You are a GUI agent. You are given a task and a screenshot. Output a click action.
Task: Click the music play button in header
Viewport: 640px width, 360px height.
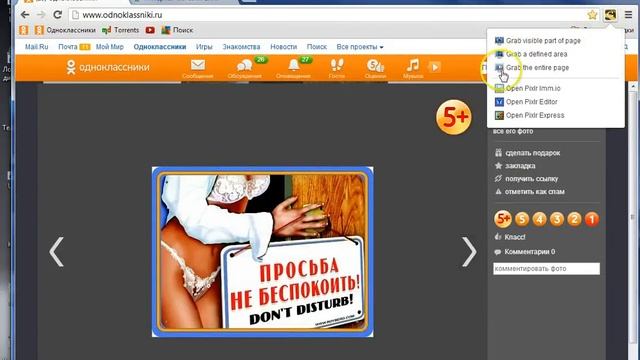coord(435,67)
